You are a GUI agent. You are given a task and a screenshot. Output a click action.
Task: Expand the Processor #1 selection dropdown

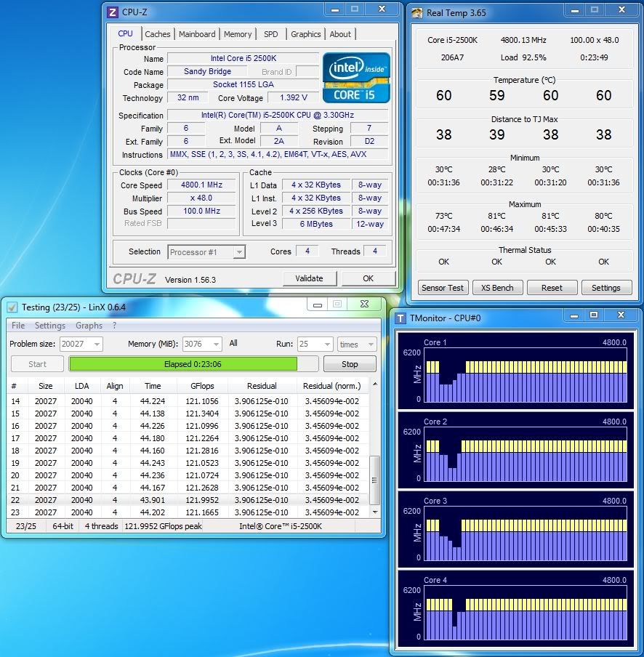tap(239, 252)
